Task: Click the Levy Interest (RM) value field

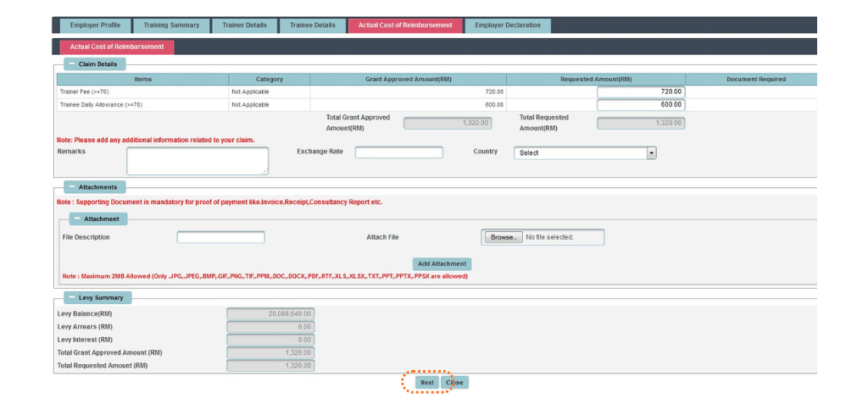Action: click(270, 340)
